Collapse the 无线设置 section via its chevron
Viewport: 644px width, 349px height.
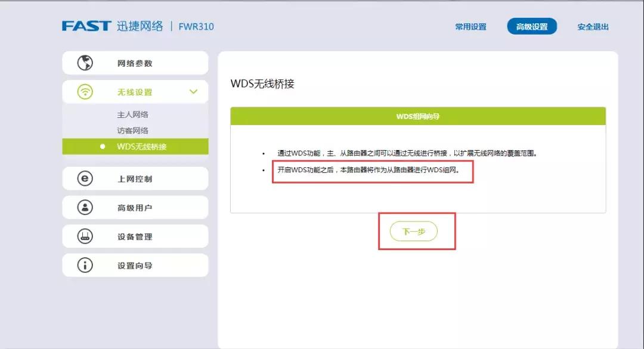click(x=193, y=92)
